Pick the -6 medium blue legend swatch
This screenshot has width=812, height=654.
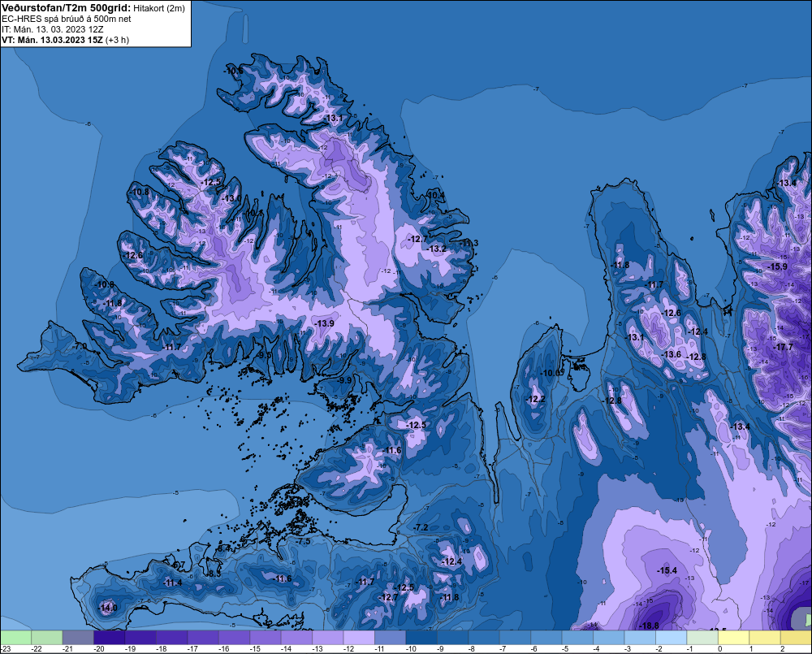click(546, 638)
